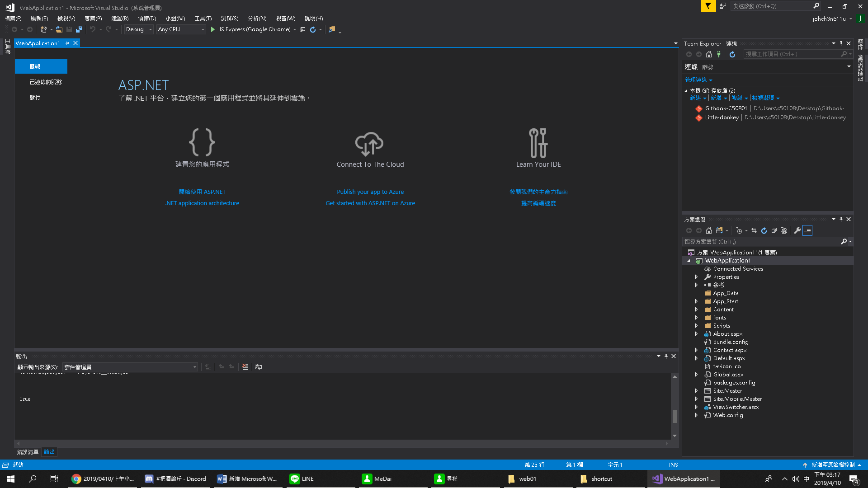Image resolution: width=868 pixels, height=488 pixels.
Task: Start debugging with green play arrow
Action: pos(213,29)
